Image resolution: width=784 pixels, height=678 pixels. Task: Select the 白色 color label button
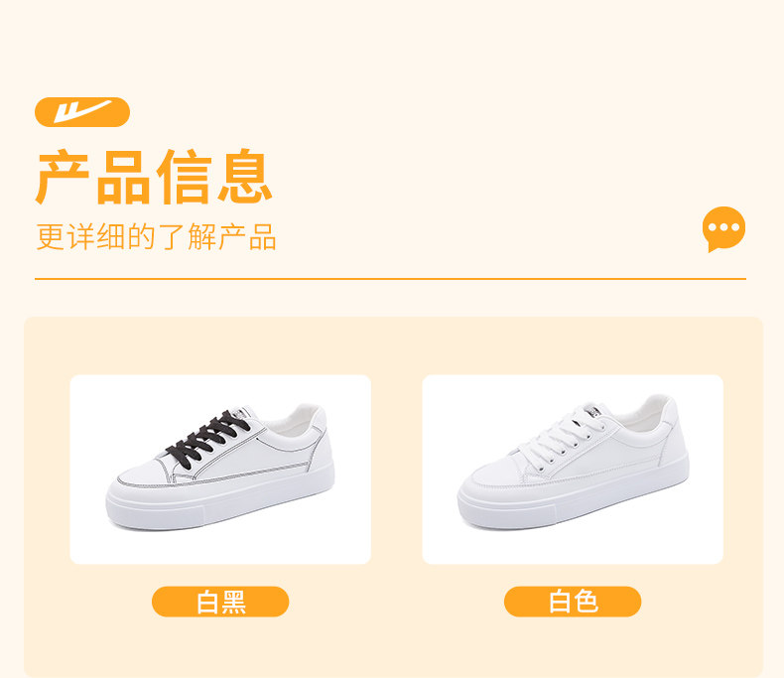(573, 602)
